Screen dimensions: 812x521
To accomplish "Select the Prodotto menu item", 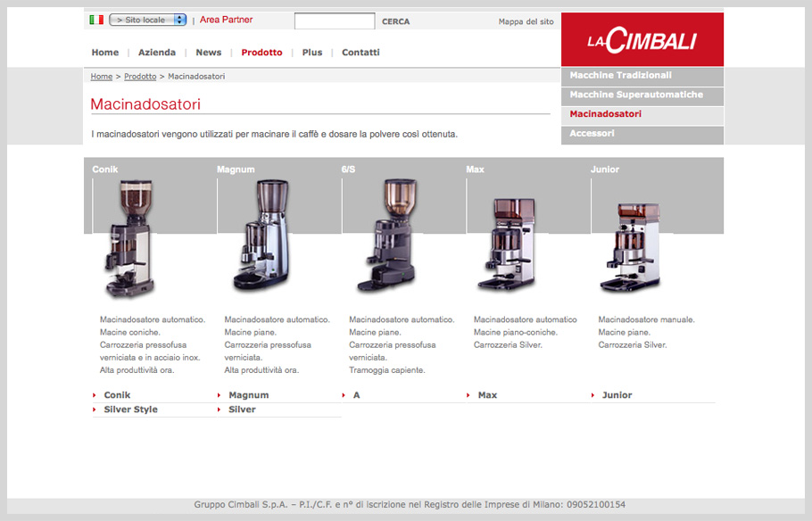I will coord(262,53).
